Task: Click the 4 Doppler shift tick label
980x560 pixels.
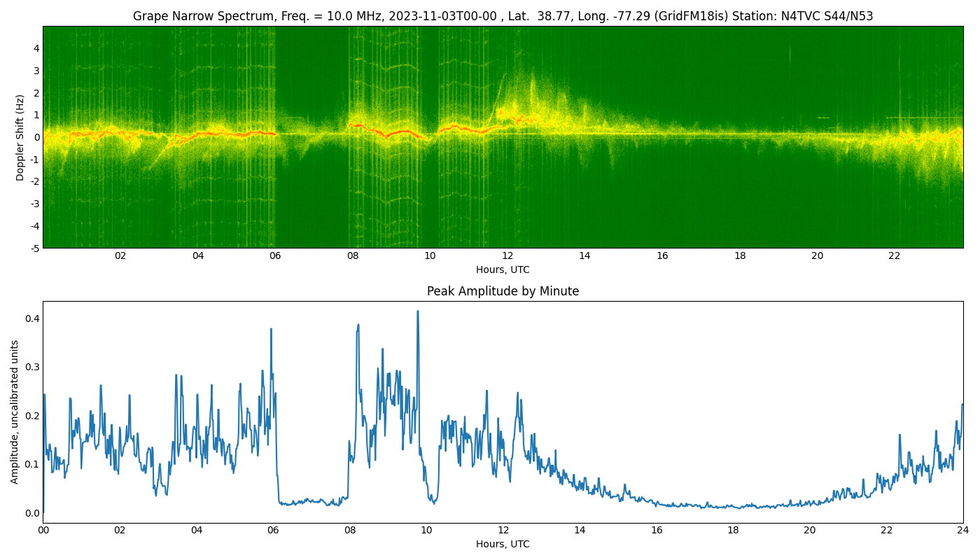Action: [x=36, y=48]
